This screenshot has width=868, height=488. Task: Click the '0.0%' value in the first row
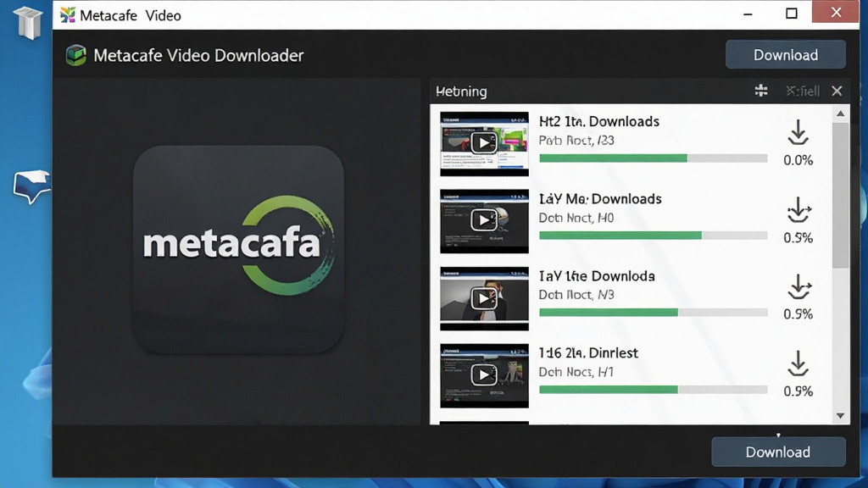tap(798, 160)
